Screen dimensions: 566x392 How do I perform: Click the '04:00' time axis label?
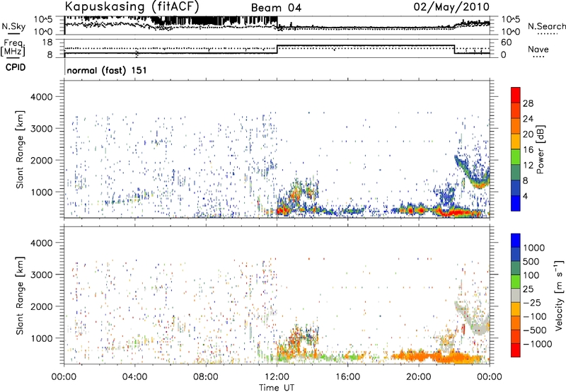134,377
